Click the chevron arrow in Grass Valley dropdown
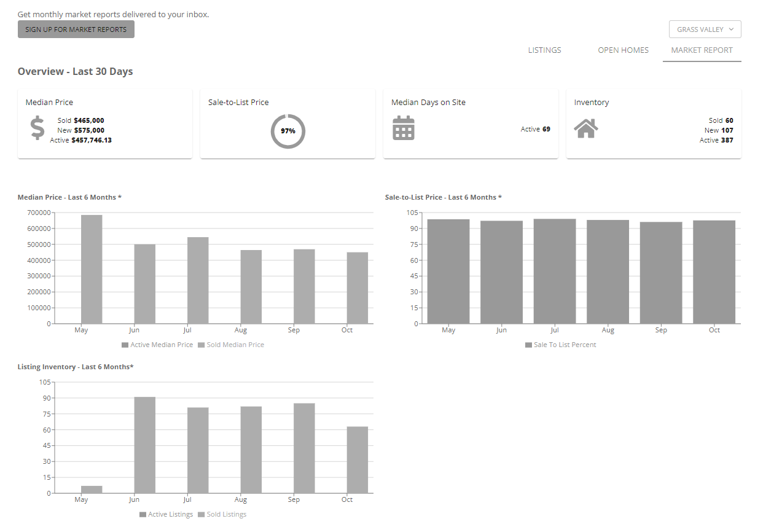 click(x=730, y=29)
